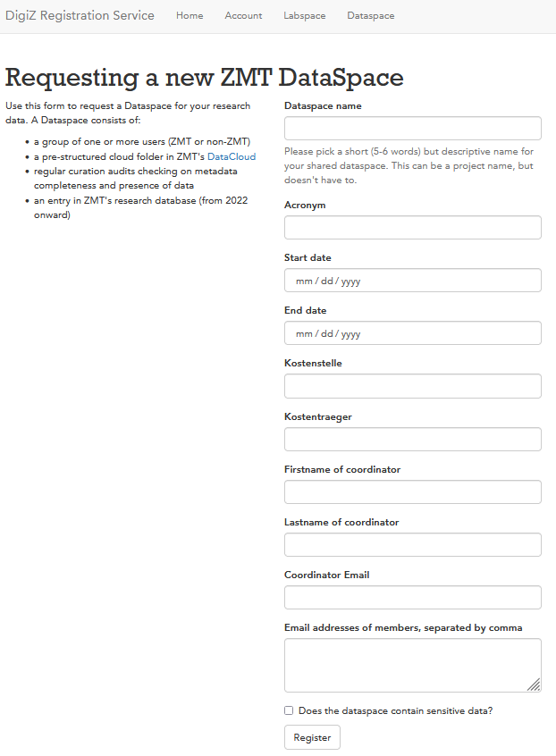
Task: Enable the sensitive data checkbox
Action: click(289, 710)
